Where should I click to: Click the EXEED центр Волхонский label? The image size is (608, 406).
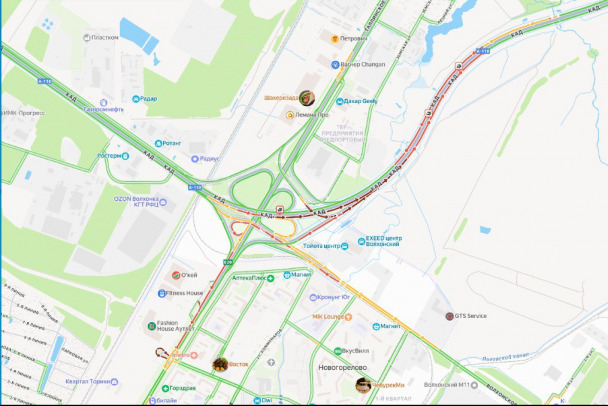pos(384,241)
